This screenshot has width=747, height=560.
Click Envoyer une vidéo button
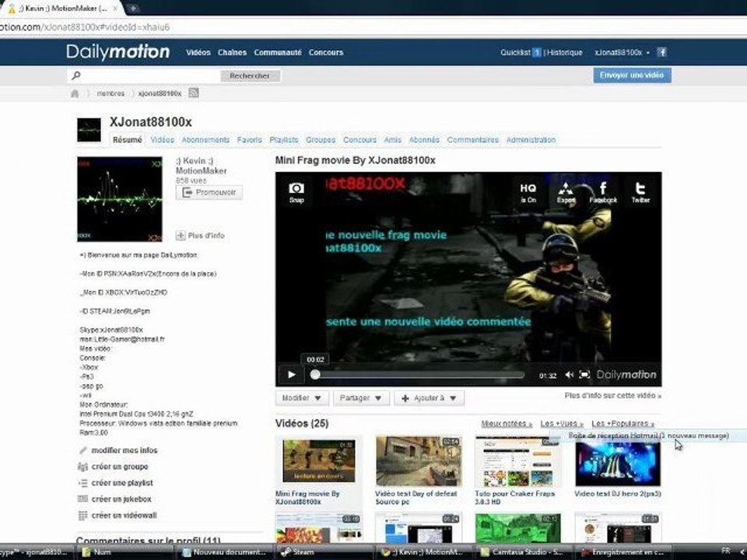coord(632,75)
